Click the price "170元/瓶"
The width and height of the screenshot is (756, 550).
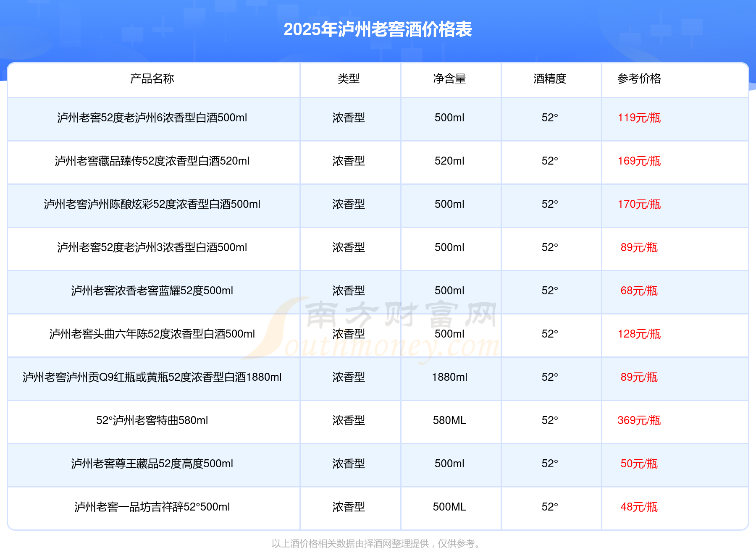click(639, 204)
